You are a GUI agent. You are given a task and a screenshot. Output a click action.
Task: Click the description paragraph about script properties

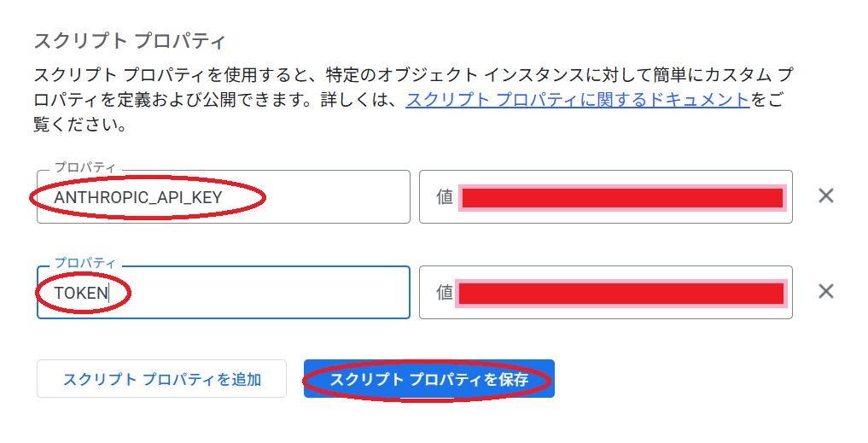pyautogui.click(x=414, y=100)
